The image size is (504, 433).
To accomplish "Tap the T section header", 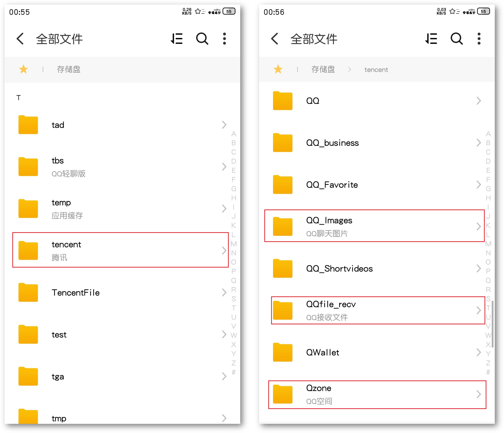I will pos(18,98).
